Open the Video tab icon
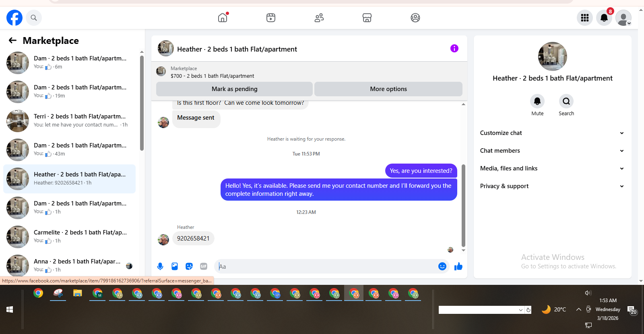Screen dimensions: 644x334 pos(271,18)
